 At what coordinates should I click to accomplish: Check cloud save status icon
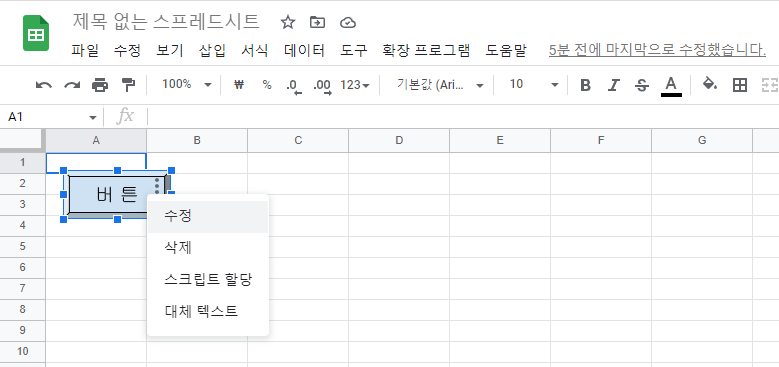point(348,22)
